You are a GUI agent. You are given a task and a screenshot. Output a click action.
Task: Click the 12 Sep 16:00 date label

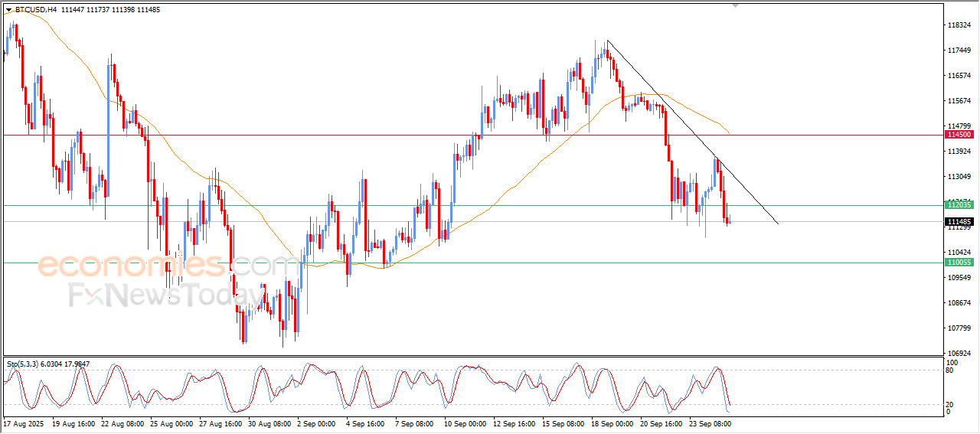(514, 423)
